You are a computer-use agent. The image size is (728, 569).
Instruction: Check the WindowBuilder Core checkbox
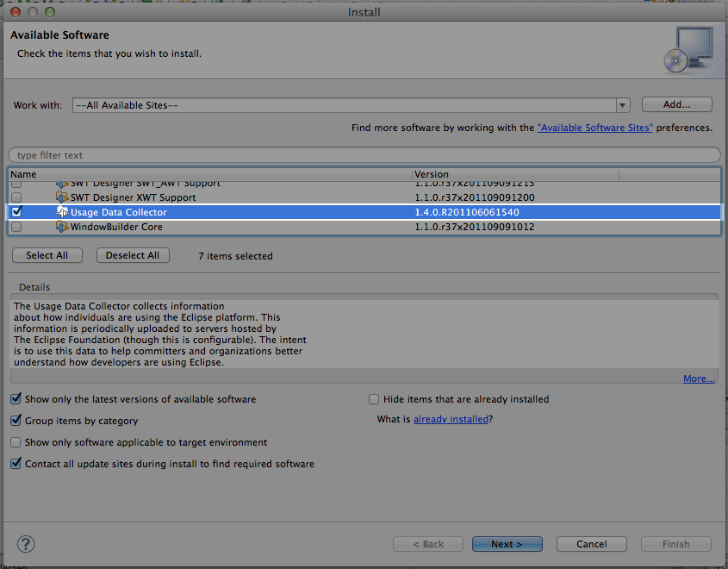16,227
